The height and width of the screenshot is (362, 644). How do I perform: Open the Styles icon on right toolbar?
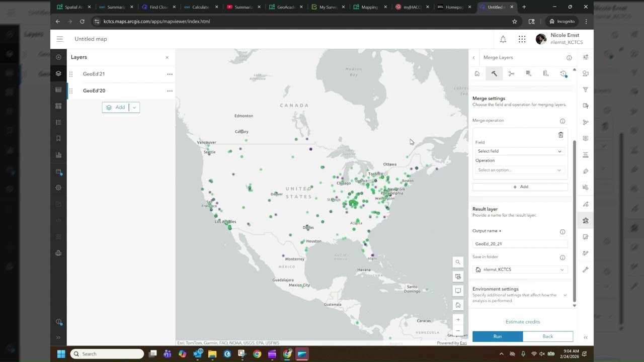tap(586, 73)
